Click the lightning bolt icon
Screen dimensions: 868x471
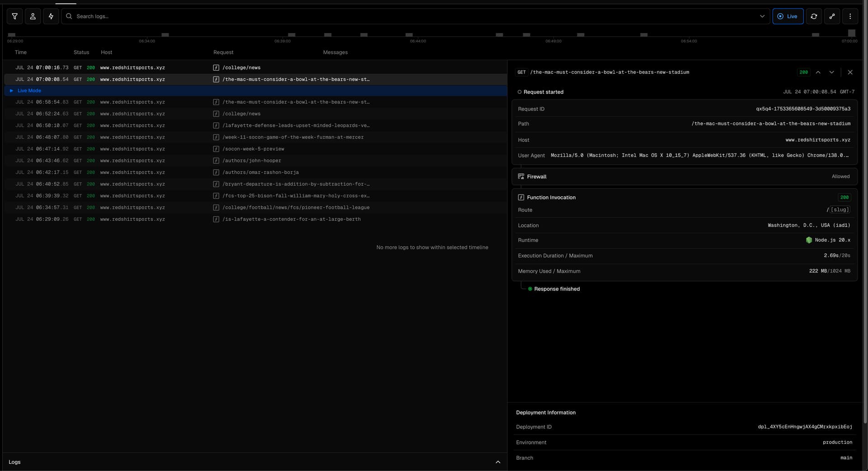(x=51, y=16)
